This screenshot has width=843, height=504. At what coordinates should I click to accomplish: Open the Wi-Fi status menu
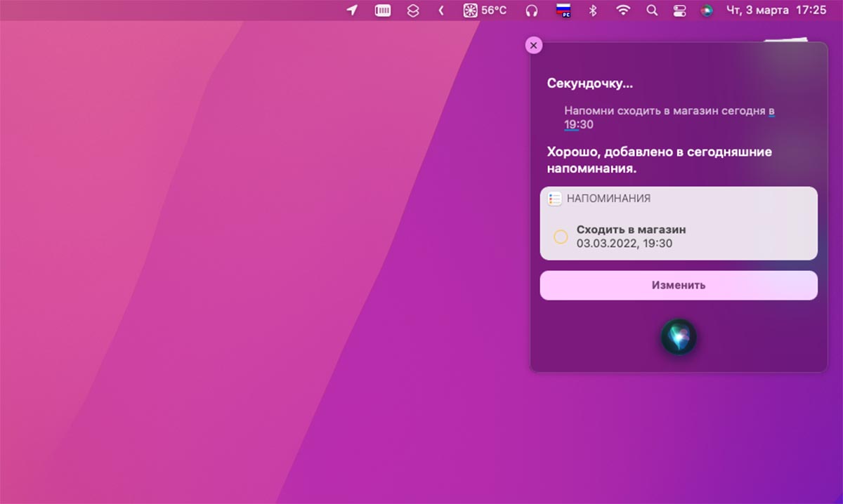pyautogui.click(x=622, y=10)
